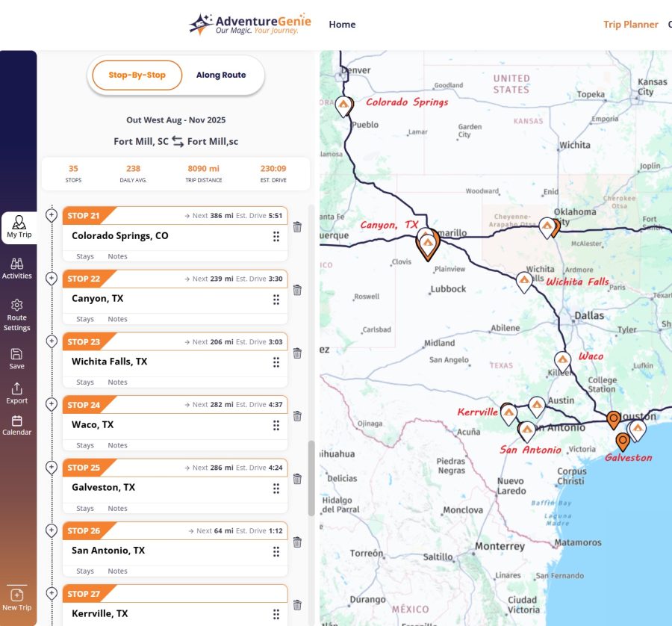Image resolution: width=672 pixels, height=626 pixels.
Task: Open the Calendar view from sidebar
Action: [x=16, y=425]
